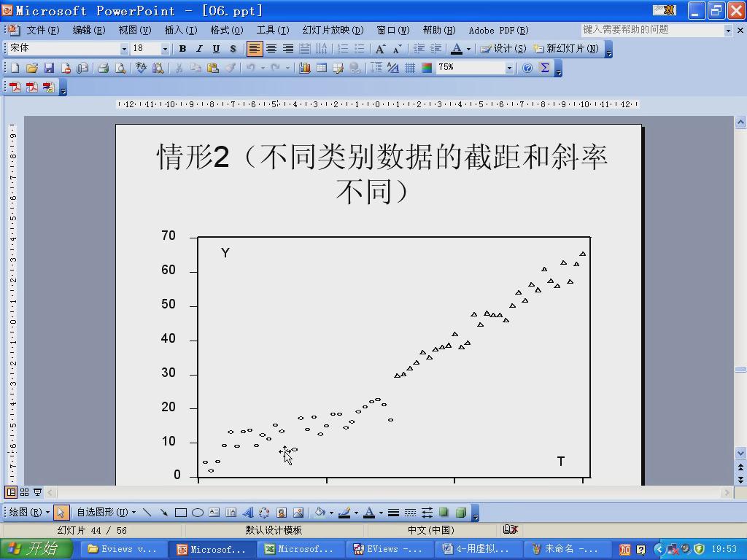Open the 插入 Insert menu
This screenshot has width=747, height=560.
tap(181, 30)
